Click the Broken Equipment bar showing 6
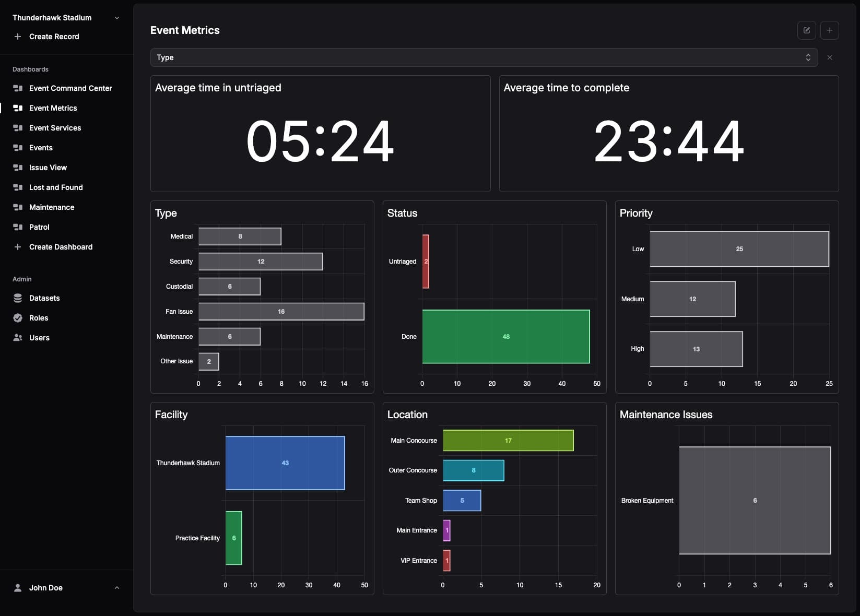Screen dimensions: 860x616 pos(755,501)
